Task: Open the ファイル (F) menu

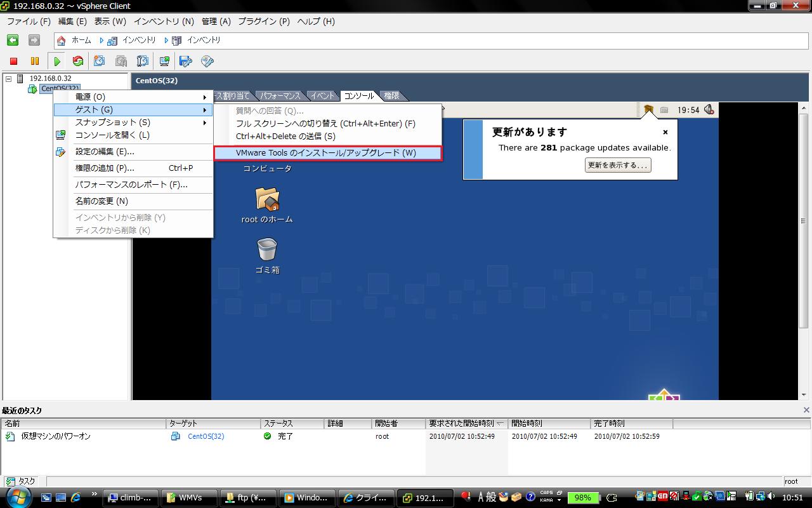Action: (x=29, y=21)
